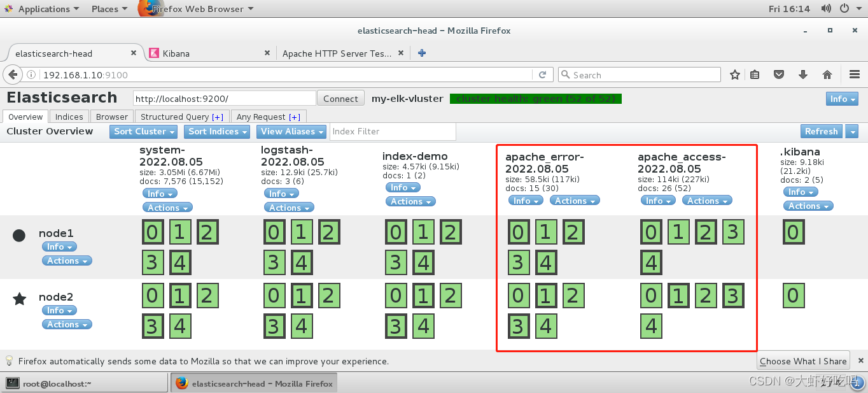Click the Pocket save icon
Viewport: 868px width, 393px height.
tap(779, 75)
